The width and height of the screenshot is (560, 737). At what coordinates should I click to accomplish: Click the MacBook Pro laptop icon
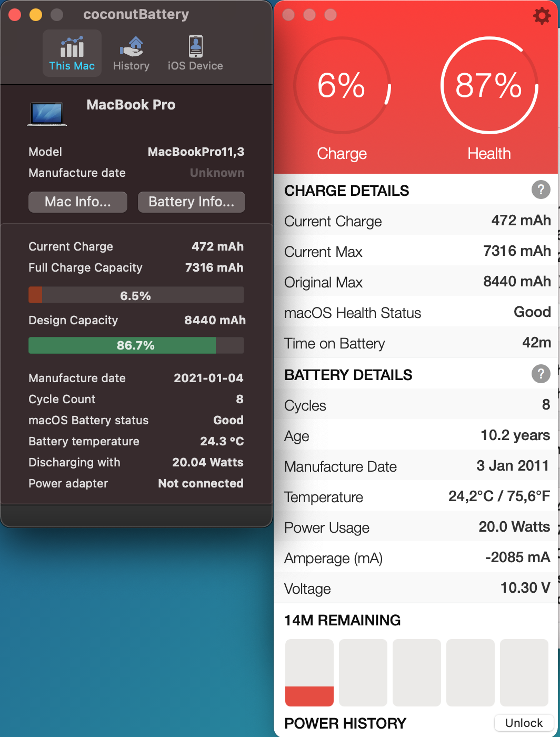(x=47, y=114)
